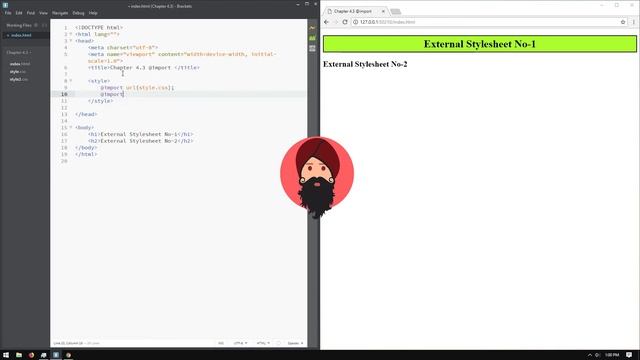The image size is (640, 360).
Task: Open the Chapter 4.3 project dropdown
Action: tap(19, 53)
